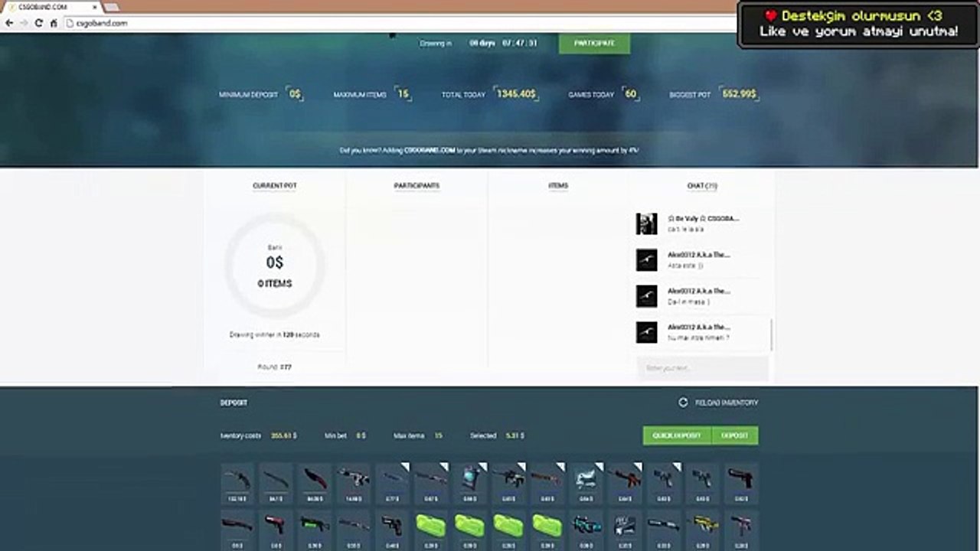980x551 pixels.
Task: Select the red 66.06$ knife item
Action: coord(315,483)
